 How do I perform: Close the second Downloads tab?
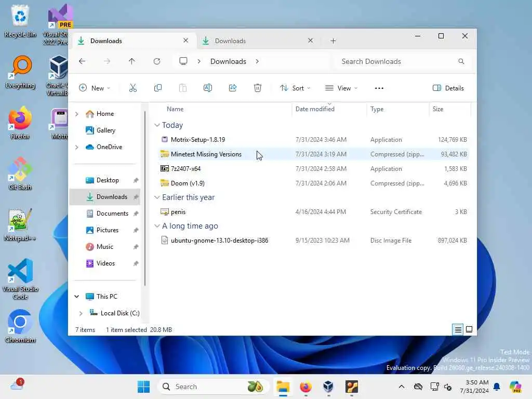pos(310,41)
